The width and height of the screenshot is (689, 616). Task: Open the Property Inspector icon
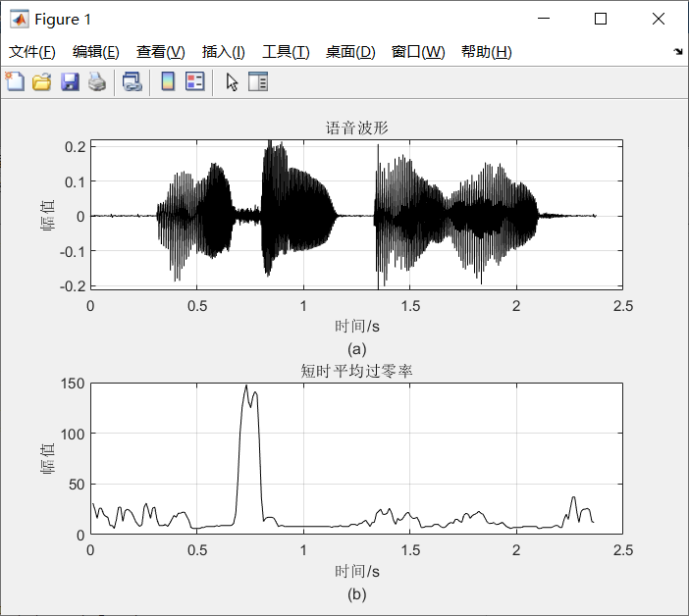click(x=258, y=81)
